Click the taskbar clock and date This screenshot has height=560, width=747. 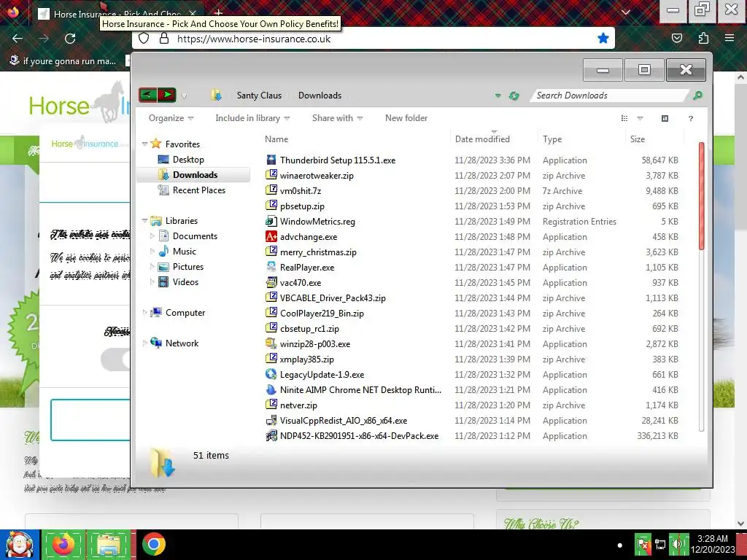coord(713,544)
